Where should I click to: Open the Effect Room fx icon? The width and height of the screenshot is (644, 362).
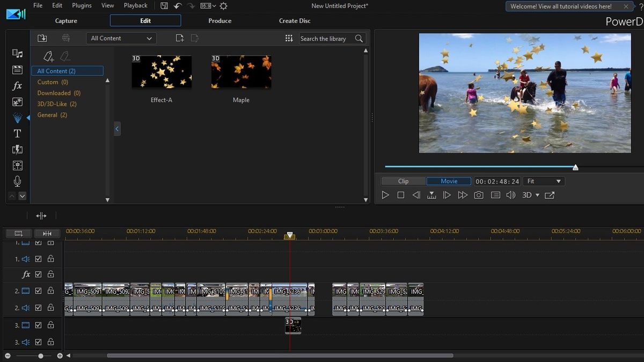coord(17,86)
